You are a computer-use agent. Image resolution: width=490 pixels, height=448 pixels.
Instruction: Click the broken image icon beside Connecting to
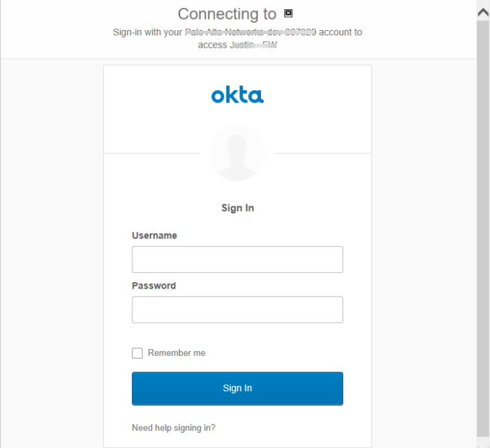[288, 13]
